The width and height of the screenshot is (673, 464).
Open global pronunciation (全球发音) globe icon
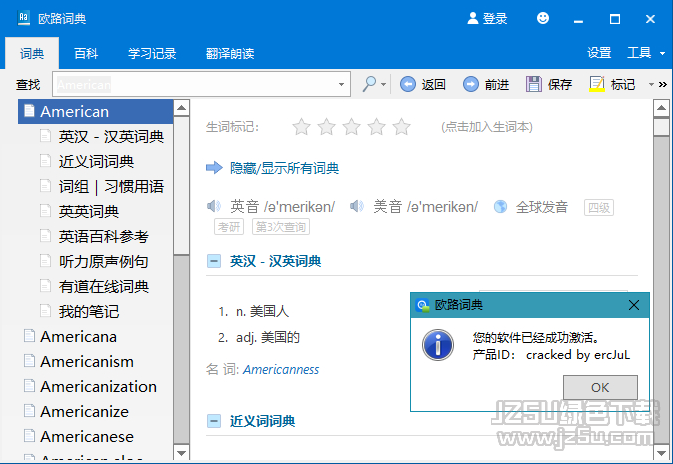tap(500, 207)
